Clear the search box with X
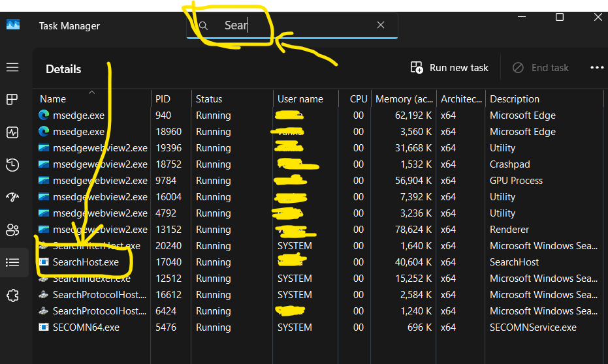Image resolution: width=608 pixels, height=364 pixels. [381, 25]
